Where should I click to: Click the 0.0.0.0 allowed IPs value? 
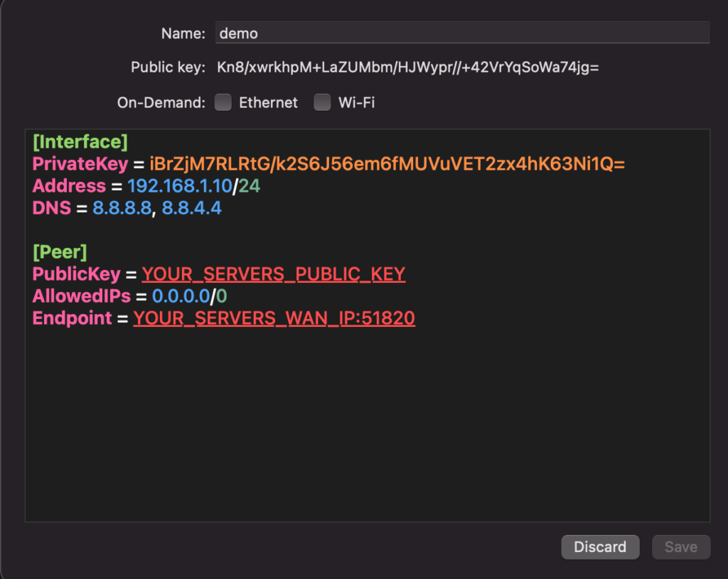coord(179,296)
